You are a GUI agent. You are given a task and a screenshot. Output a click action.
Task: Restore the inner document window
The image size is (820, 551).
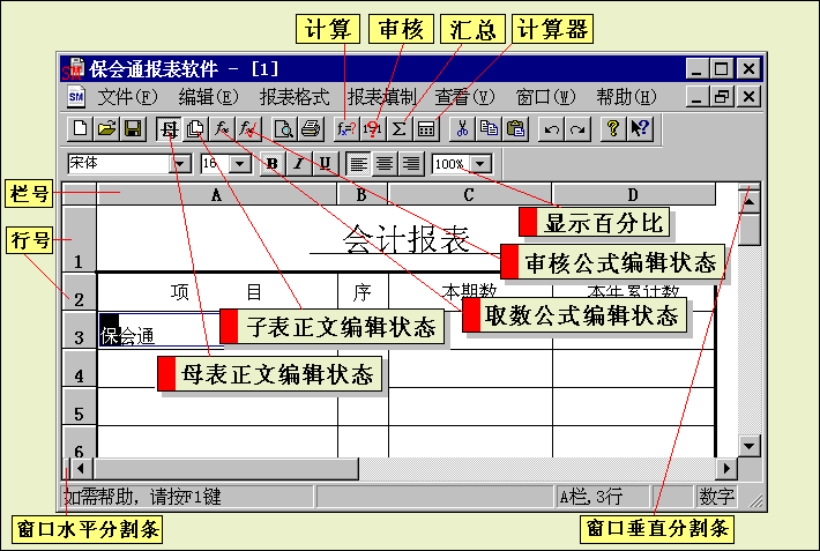tap(722, 97)
